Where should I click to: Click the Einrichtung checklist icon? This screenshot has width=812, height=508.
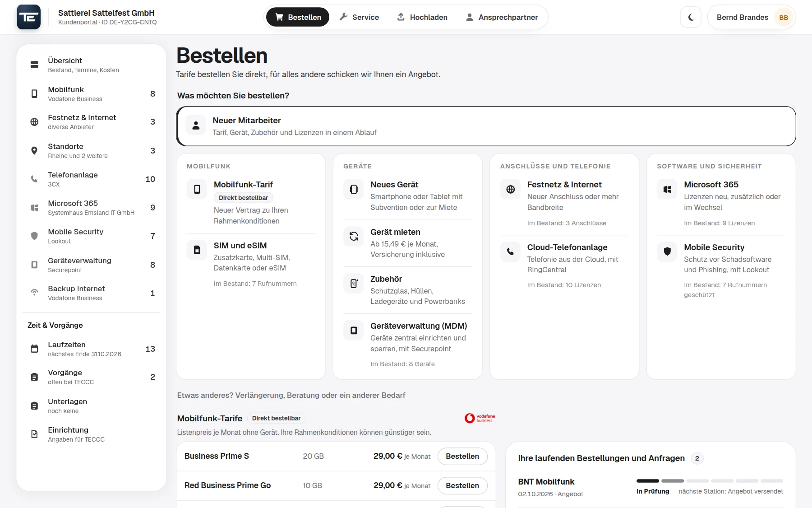(34, 434)
